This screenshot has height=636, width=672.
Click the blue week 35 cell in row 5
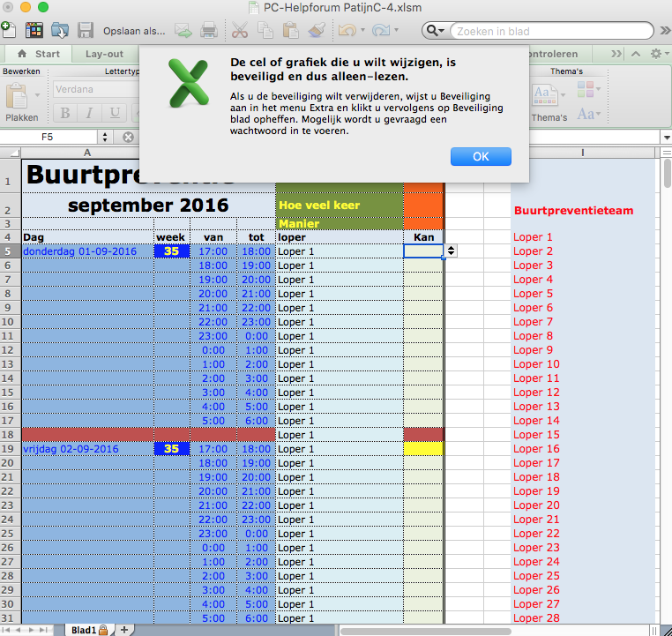(171, 251)
